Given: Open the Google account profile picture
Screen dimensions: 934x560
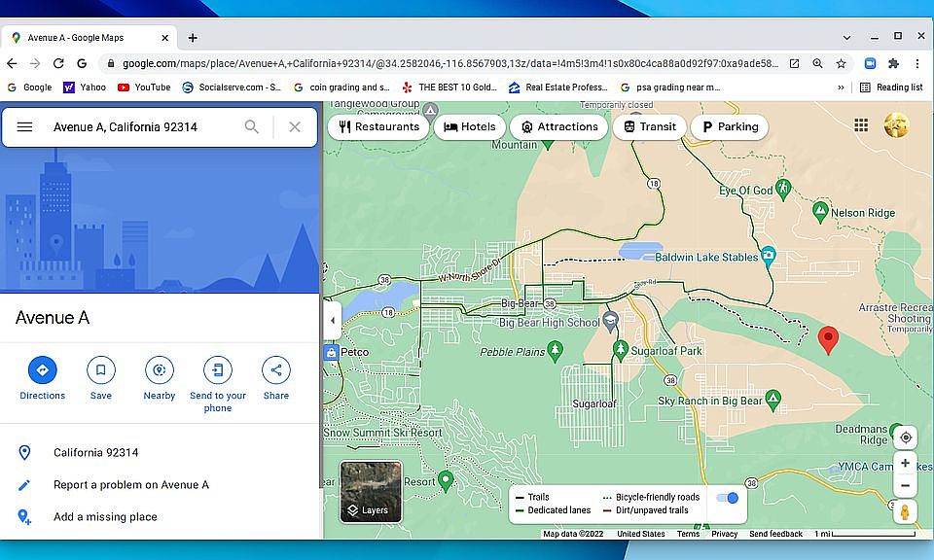Looking at the screenshot, I should (x=896, y=125).
